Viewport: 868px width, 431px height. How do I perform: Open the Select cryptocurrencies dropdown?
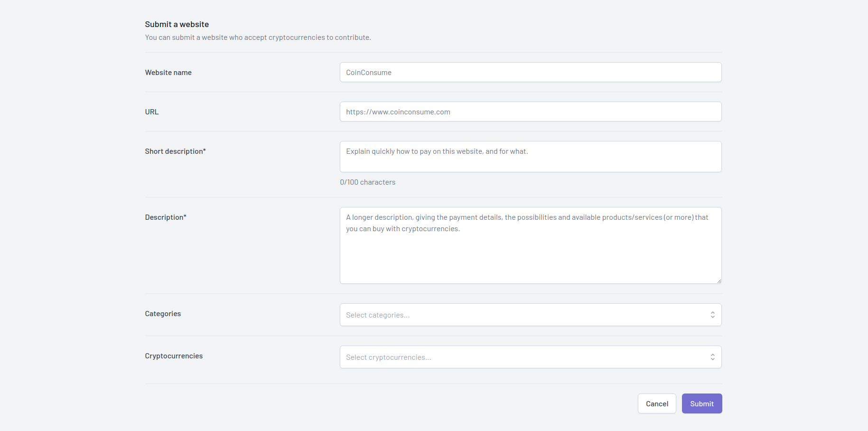pos(531,357)
